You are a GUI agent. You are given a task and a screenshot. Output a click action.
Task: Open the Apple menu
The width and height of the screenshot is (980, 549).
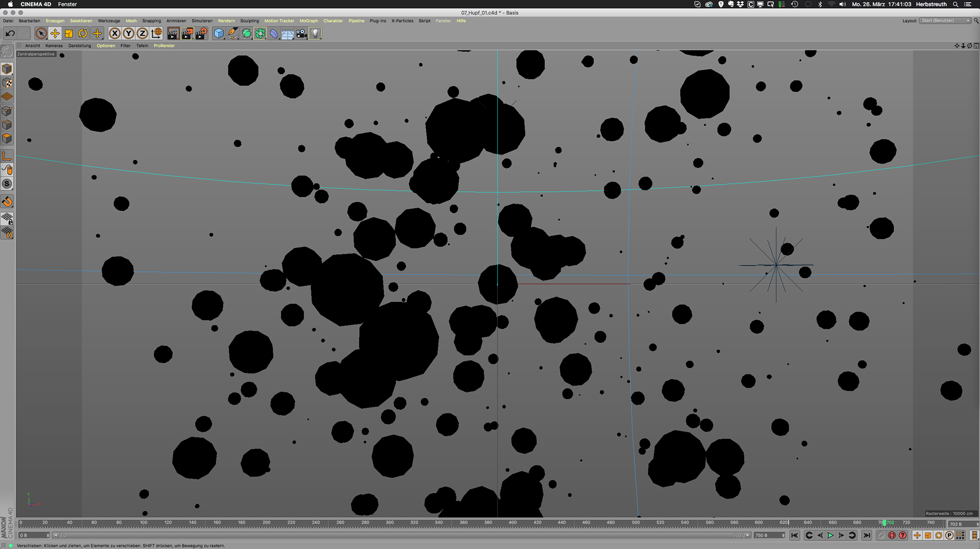(10, 4)
